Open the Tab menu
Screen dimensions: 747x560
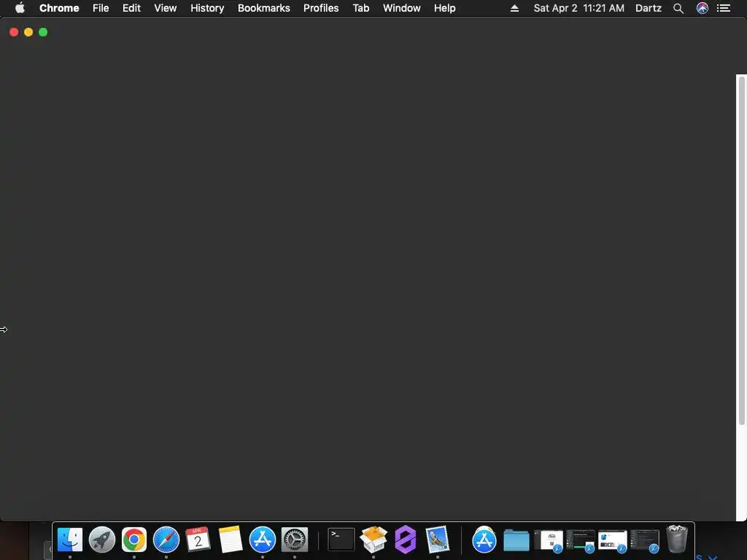[360, 8]
